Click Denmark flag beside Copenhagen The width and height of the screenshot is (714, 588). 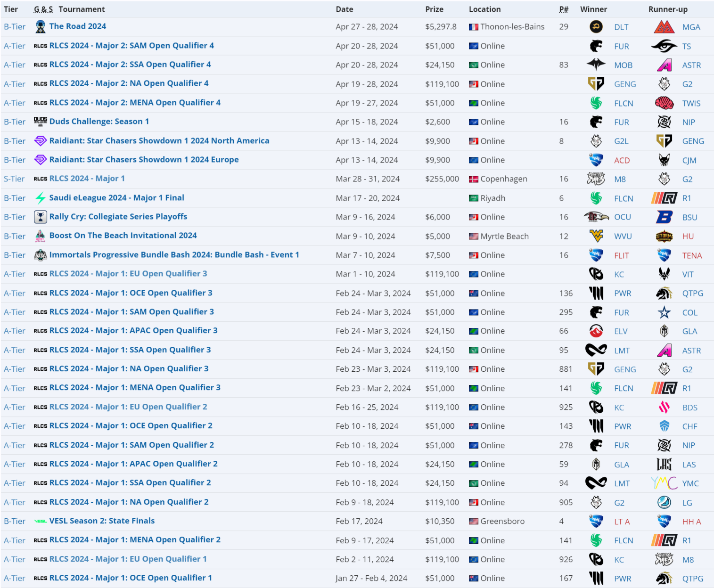[x=474, y=179]
